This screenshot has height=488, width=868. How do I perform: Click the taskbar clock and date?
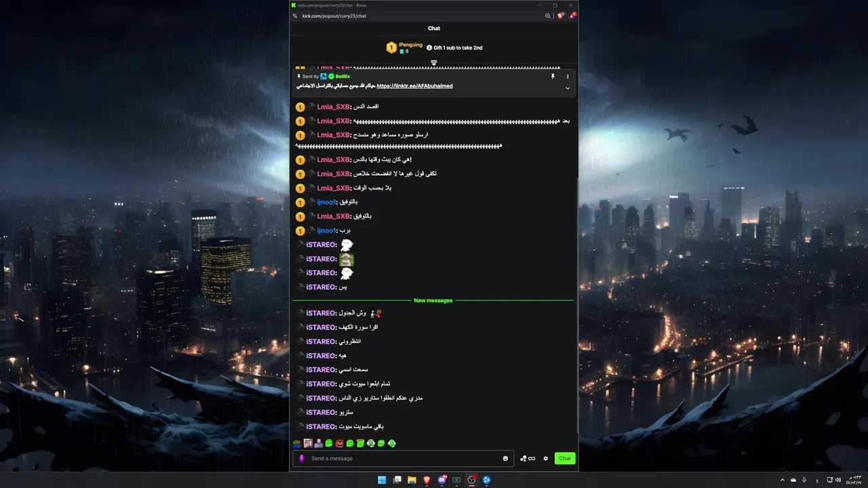(x=853, y=480)
